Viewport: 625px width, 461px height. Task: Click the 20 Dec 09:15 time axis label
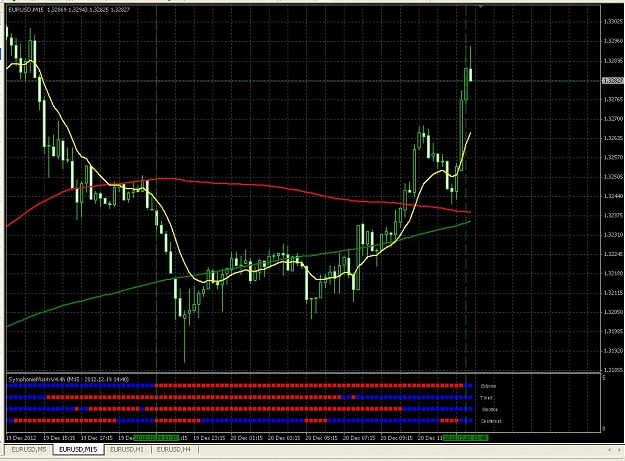coord(397,438)
